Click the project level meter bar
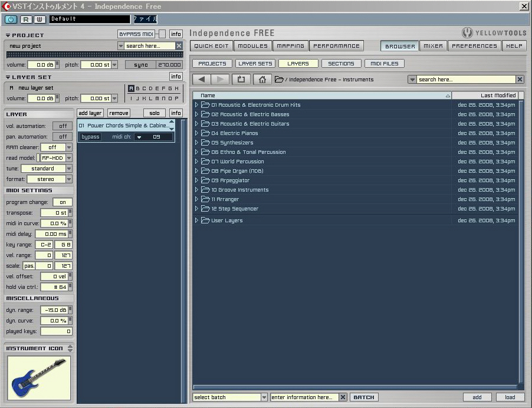Image resolution: width=532 pixels, height=408 pixels. (x=94, y=55)
